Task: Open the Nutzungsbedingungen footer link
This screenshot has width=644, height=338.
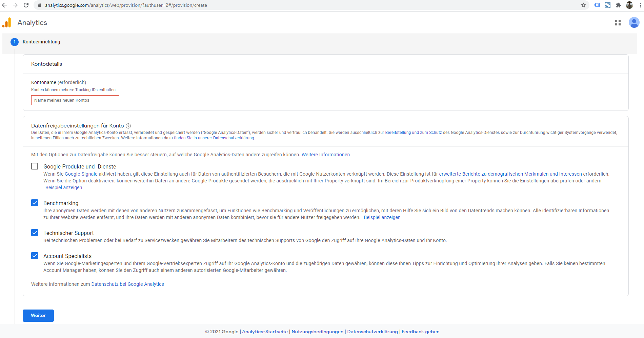Action: pyautogui.click(x=317, y=332)
